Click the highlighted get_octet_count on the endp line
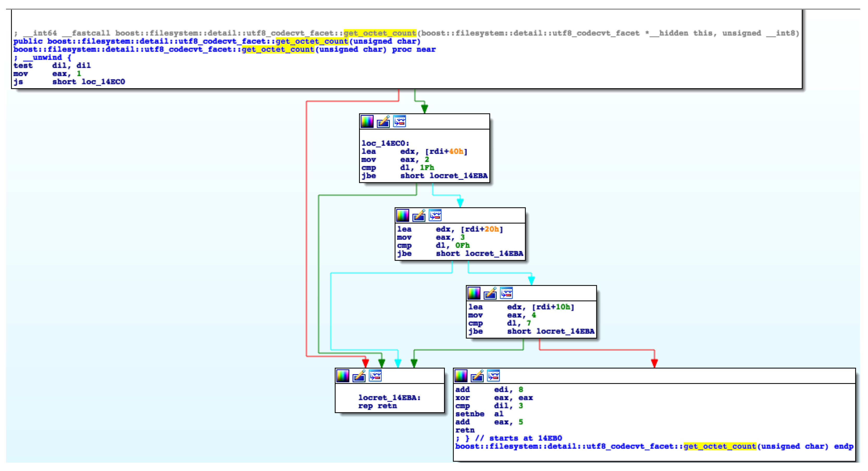868x471 pixels. (720, 446)
